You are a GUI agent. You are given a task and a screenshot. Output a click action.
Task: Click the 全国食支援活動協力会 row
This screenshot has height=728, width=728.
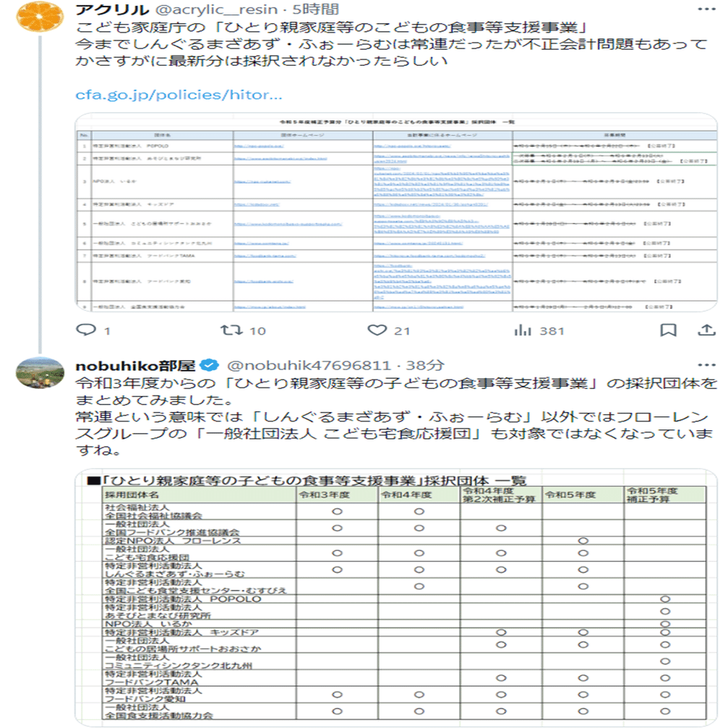[404, 712]
